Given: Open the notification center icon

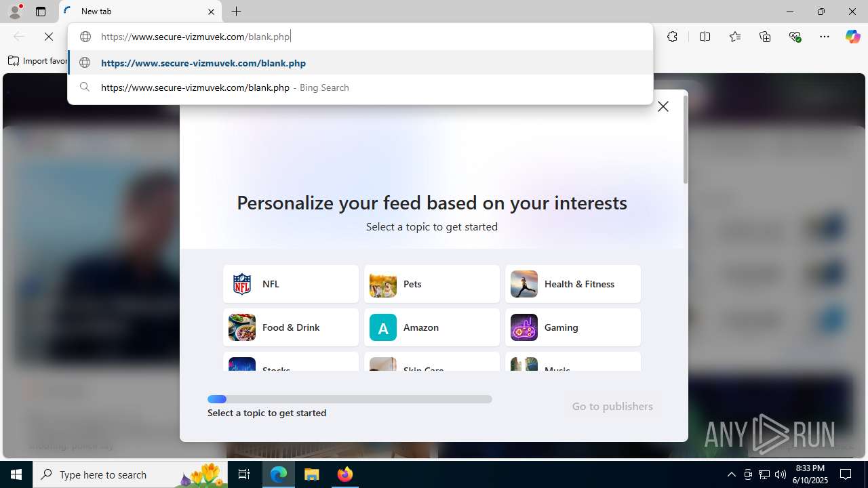Looking at the screenshot, I should (846, 474).
